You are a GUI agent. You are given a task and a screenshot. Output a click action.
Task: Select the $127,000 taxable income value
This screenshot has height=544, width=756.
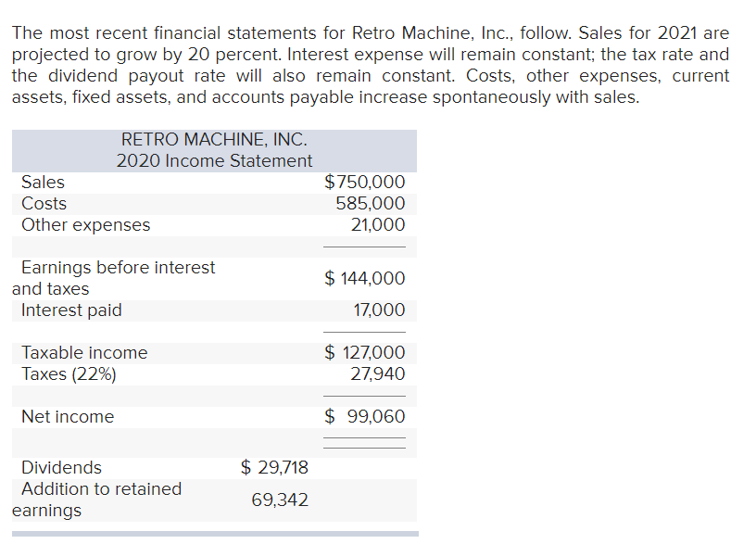click(x=364, y=352)
